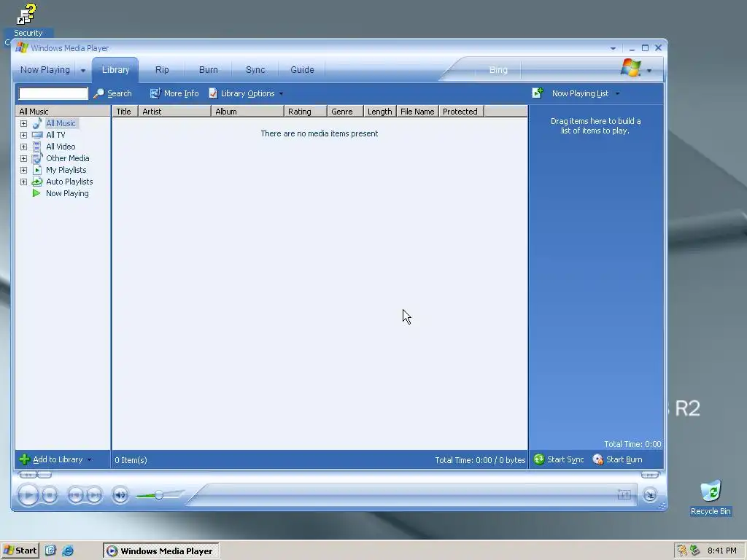Select the All Video filmstrip icon
Screen dimensions: 747x560
coord(36,147)
